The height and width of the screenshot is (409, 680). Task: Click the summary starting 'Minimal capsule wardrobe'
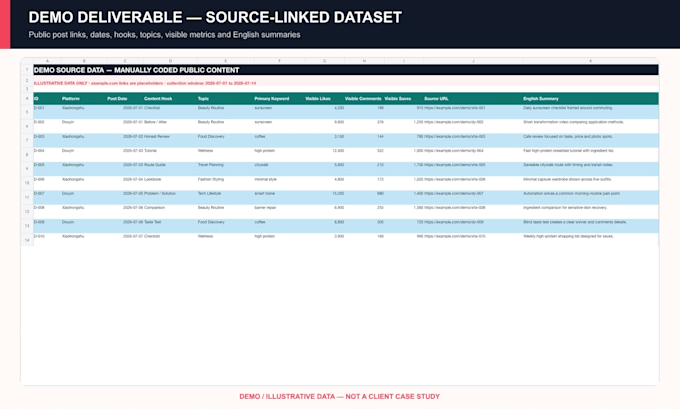567,179
